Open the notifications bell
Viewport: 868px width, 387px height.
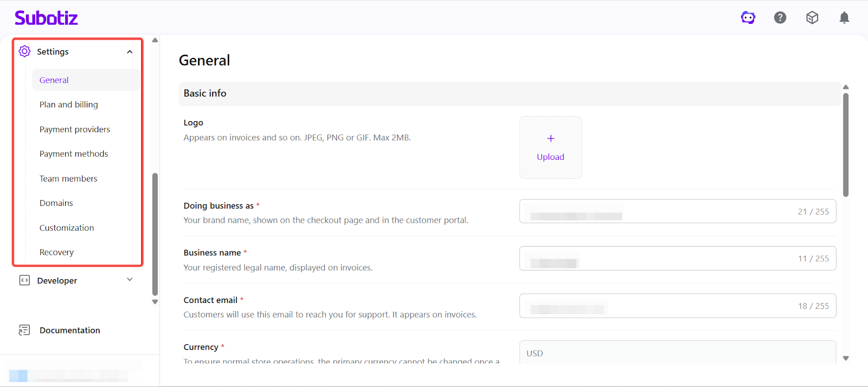click(x=844, y=18)
